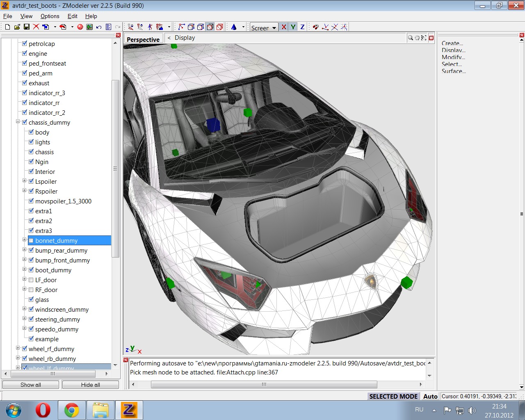Screen dimensions: 525x420
Task: Expand the Rspoiler tree node
Action: tap(24, 191)
